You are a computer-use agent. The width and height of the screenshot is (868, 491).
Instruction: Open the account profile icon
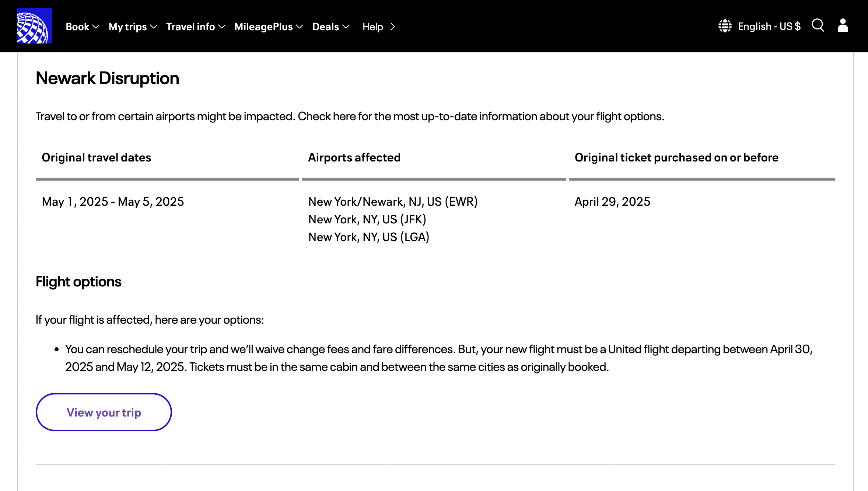(843, 25)
